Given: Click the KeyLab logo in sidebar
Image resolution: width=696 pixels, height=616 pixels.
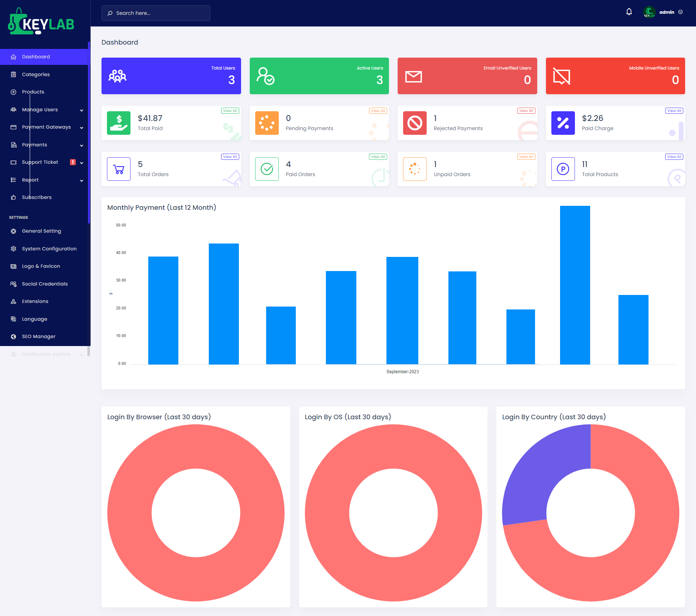Looking at the screenshot, I should (x=41, y=22).
